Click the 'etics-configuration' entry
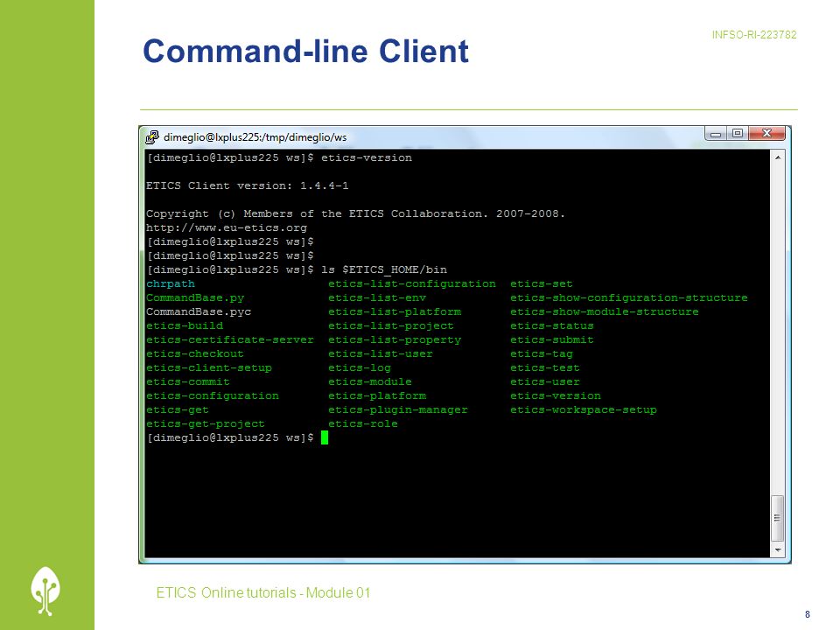The image size is (840, 630). [212, 395]
